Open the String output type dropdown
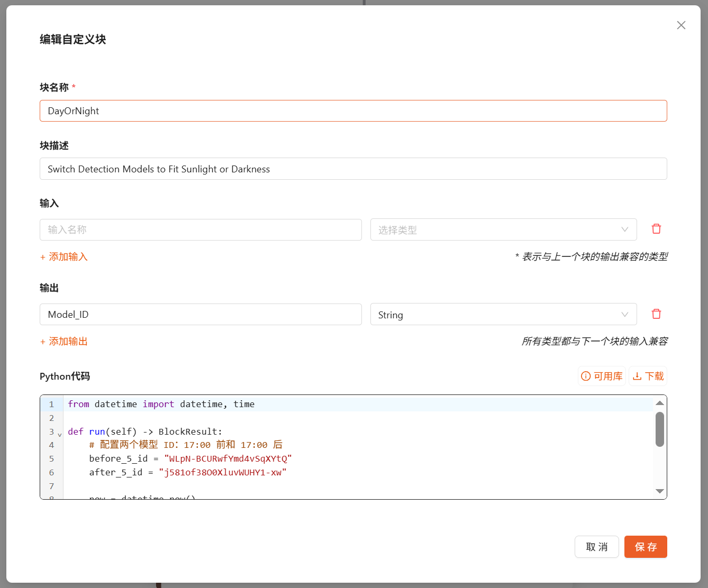 click(x=503, y=315)
